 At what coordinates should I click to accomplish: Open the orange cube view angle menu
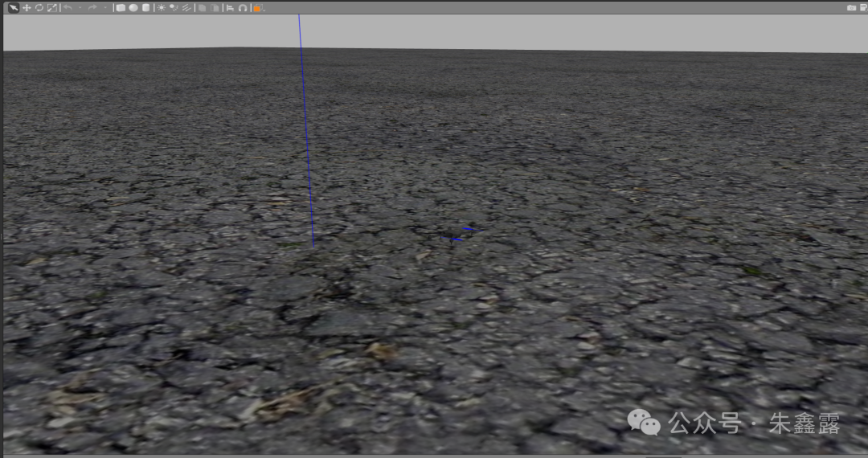tap(259, 8)
